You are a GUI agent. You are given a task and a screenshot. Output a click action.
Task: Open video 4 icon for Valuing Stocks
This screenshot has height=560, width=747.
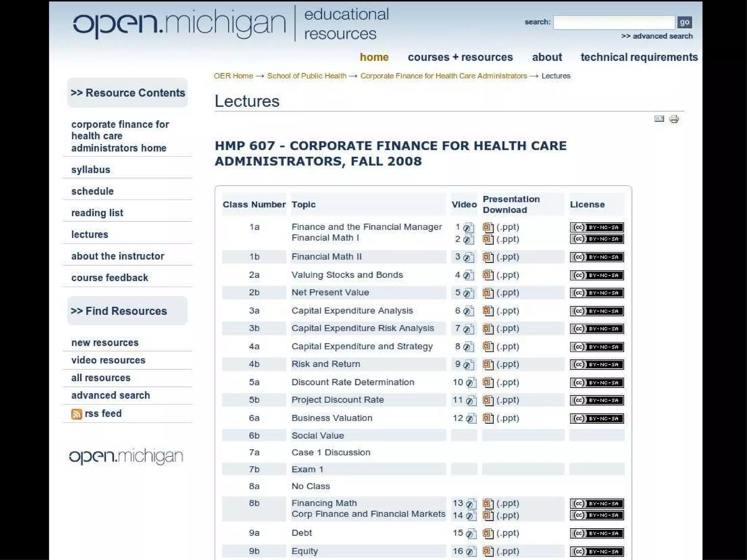(x=468, y=275)
